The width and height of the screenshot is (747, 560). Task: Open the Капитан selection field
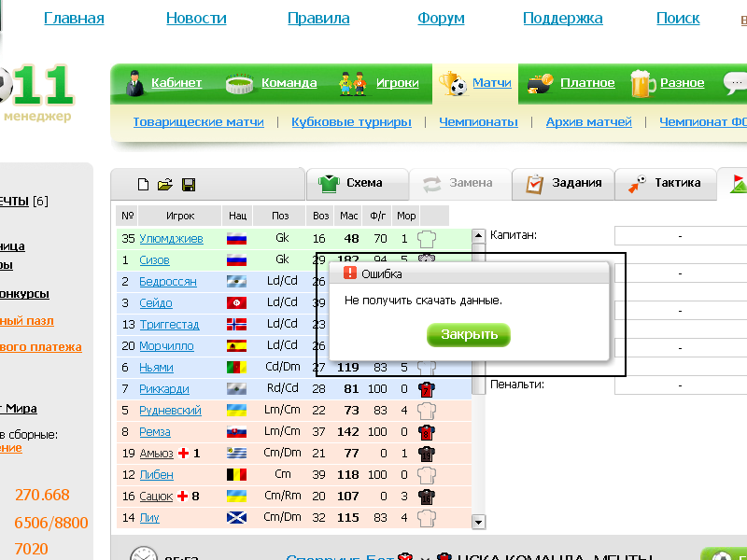click(x=680, y=235)
